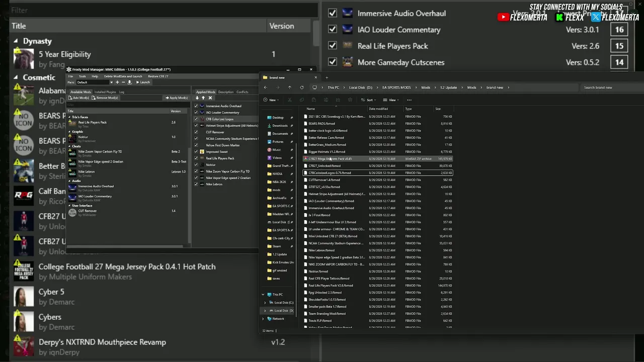Open the Sort dropdown in File Explorer

tap(370, 100)
